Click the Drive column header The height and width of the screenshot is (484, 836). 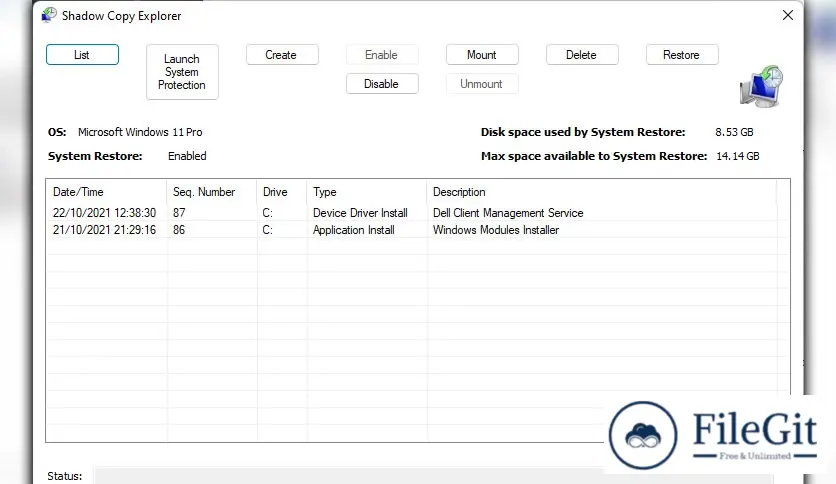tap(282, 192)
